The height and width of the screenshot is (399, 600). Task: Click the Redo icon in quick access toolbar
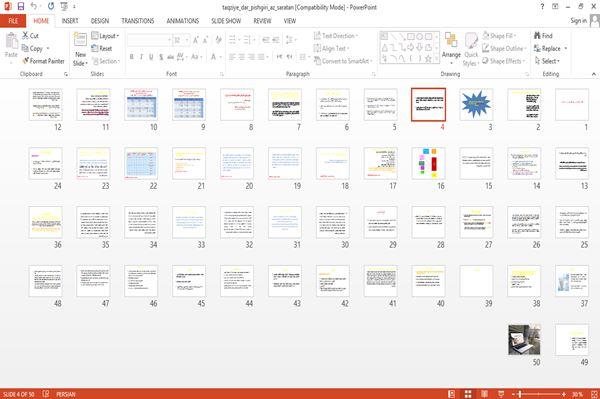tap(51, 7)
